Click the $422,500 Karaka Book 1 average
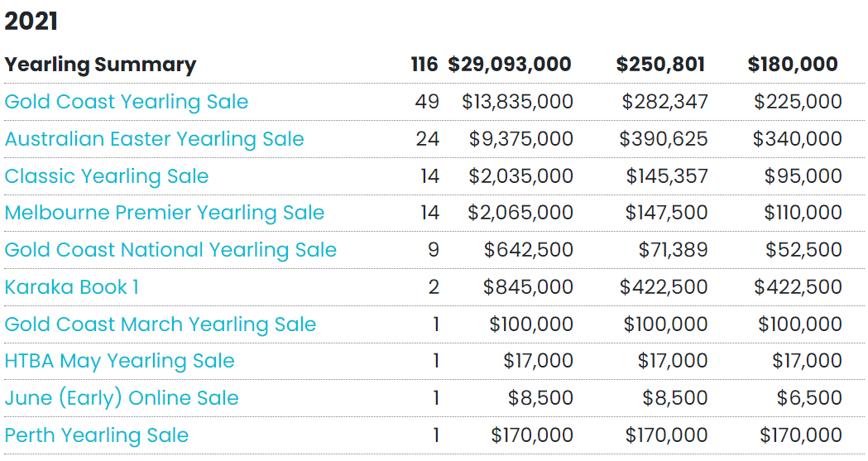The width and height of the screenshot is (868, 461). coord(663,287)
